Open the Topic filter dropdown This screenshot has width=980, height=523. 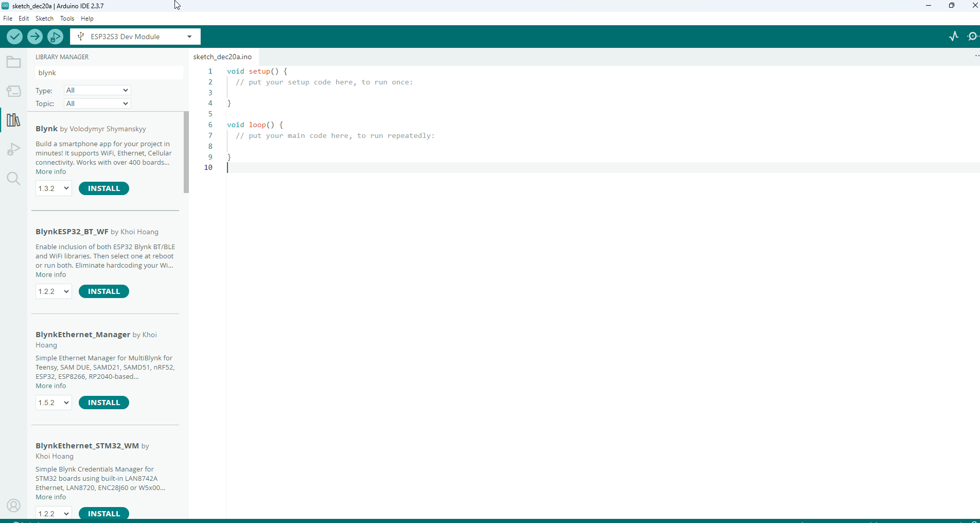tap(97, 103)
